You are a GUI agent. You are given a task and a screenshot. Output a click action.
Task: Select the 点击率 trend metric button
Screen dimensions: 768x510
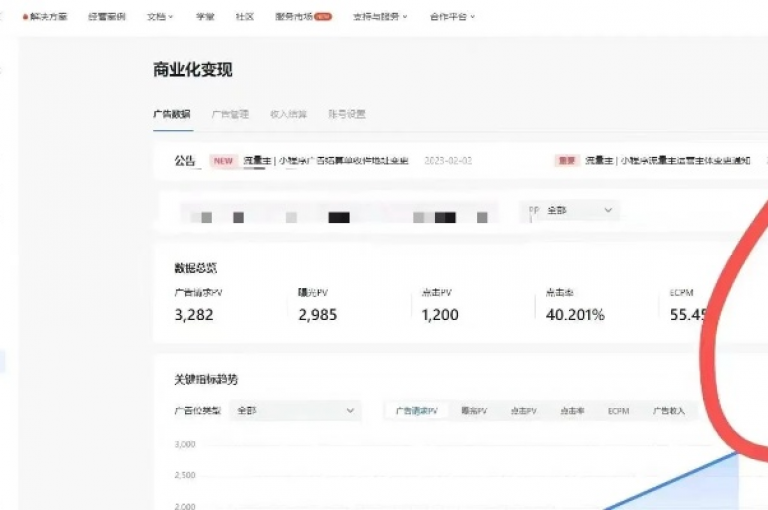tap(572, 411)
